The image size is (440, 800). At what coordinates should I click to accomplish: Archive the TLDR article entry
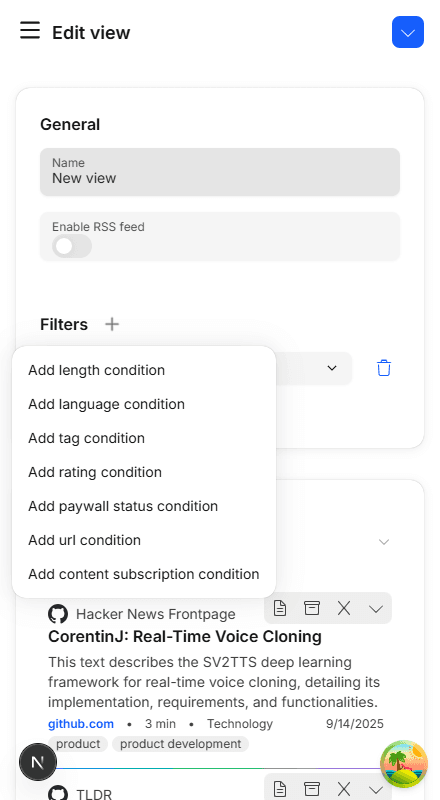tap(312, 789)
